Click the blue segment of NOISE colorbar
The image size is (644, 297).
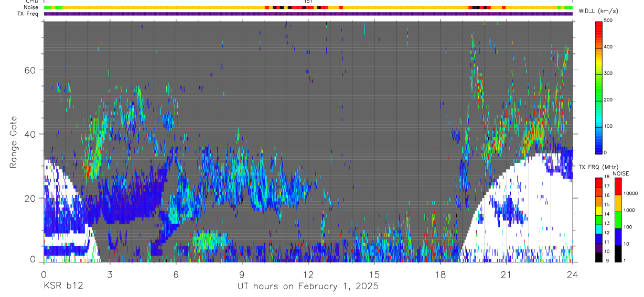click(618, 237)
